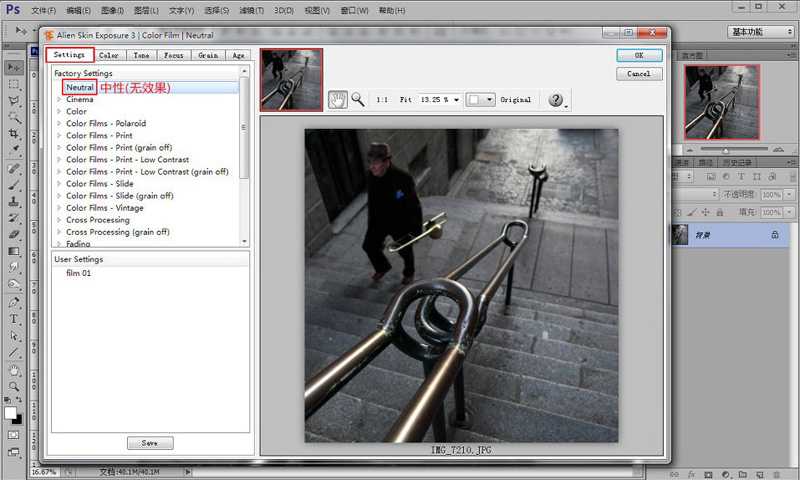Select the Eraser tool
The image size is (800, 480).
coord(14,234)
